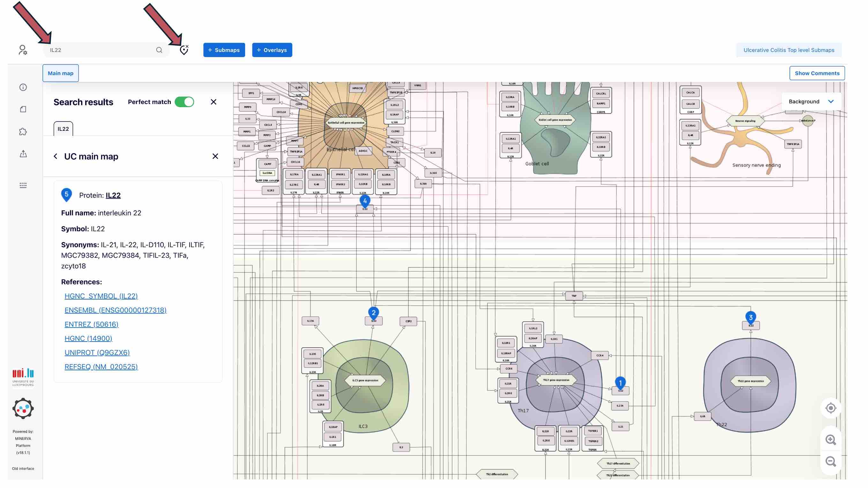868x488 pixels.
Task: Open the Submaps menu
Action: pyautogui.click(x=224, y=50)
